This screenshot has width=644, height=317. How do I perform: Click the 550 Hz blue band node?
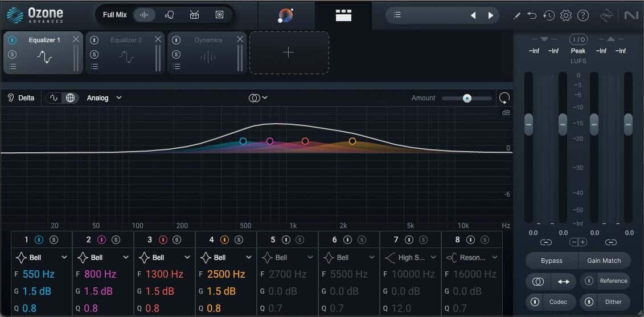point(243,141)
